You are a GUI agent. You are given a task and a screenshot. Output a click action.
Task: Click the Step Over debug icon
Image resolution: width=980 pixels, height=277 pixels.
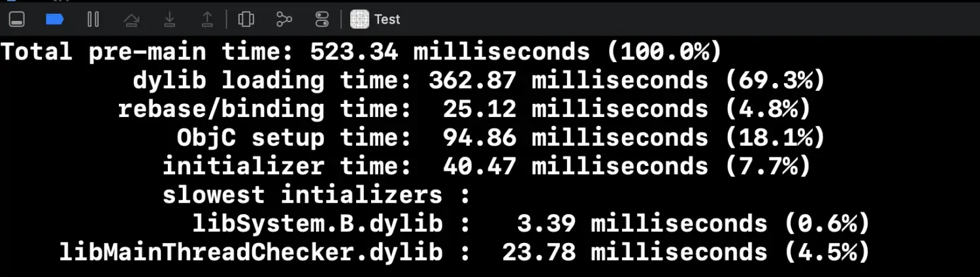tap(131, 20)
